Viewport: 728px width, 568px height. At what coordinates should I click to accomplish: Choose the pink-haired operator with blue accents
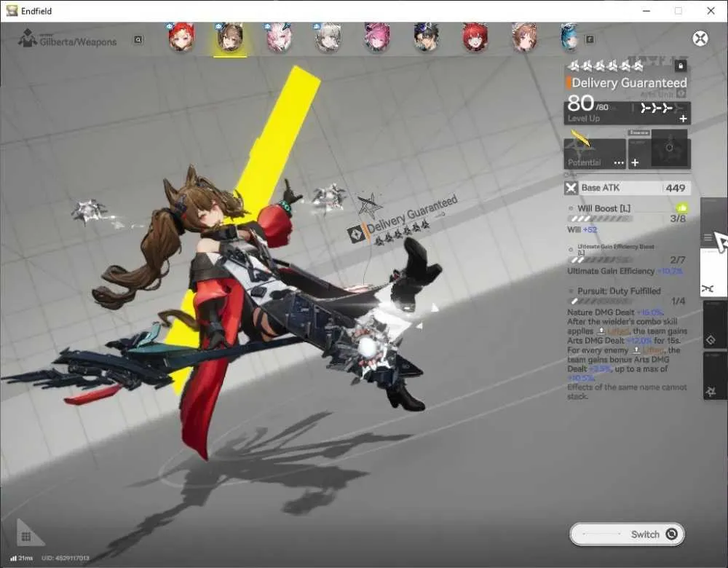pos(279,37)
